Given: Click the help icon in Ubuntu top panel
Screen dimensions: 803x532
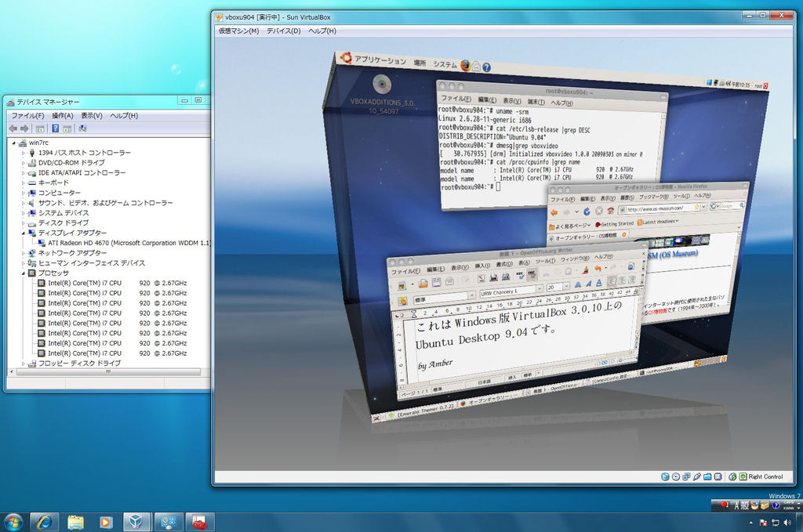Looking at the screenshot, I should tap(486, 67).
